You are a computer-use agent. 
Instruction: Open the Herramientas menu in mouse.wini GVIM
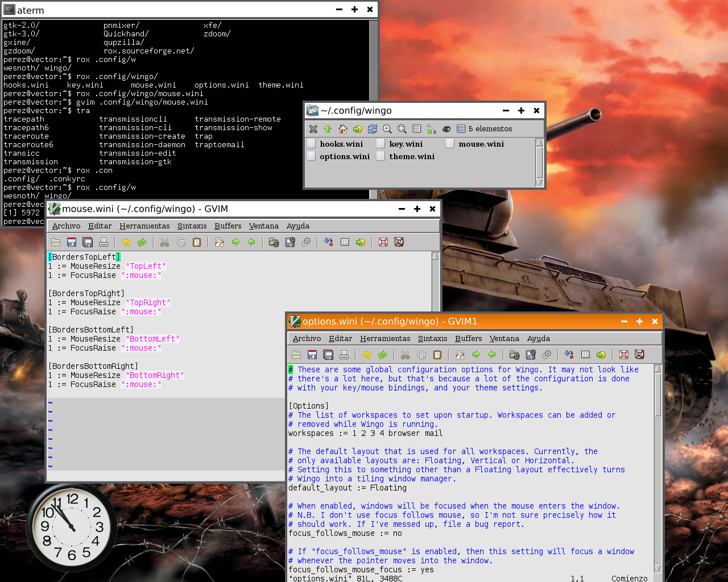(x=144, y=226)
